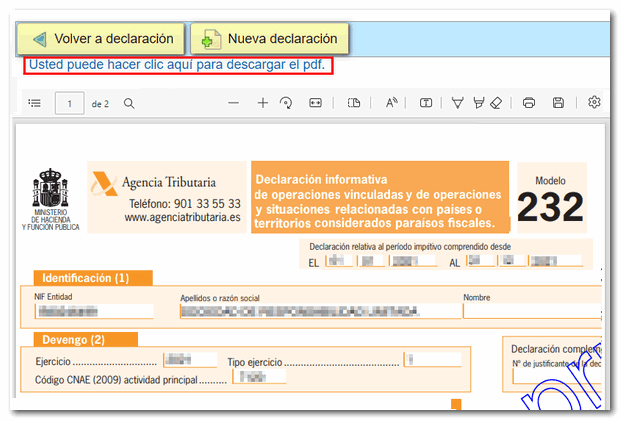Select the eraser tool
The image size is (621, 421).
tap(497, 103)
